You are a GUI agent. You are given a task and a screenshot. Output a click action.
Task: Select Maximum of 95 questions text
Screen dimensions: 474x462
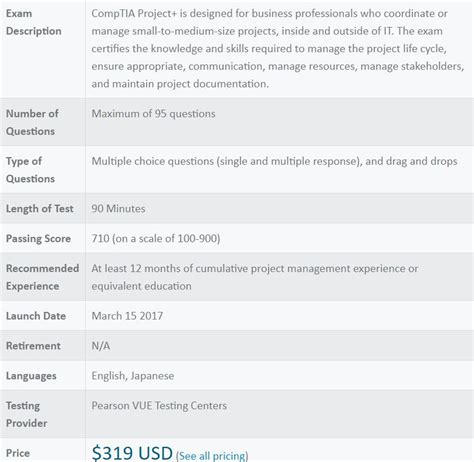153,114
